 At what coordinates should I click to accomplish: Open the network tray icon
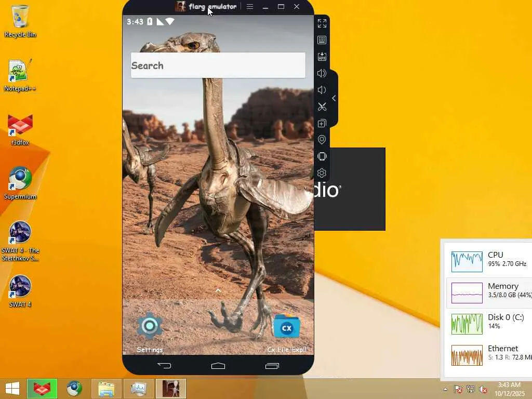point(471,389)
